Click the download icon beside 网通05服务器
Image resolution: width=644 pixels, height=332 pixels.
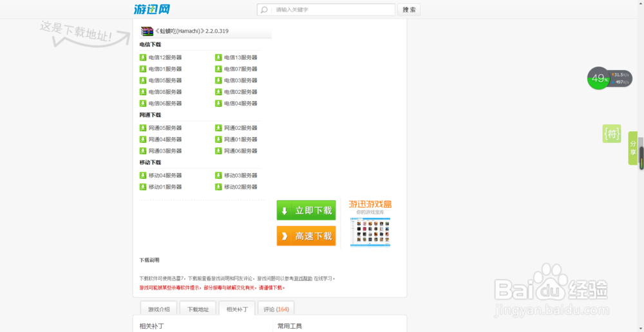(143, 128)
